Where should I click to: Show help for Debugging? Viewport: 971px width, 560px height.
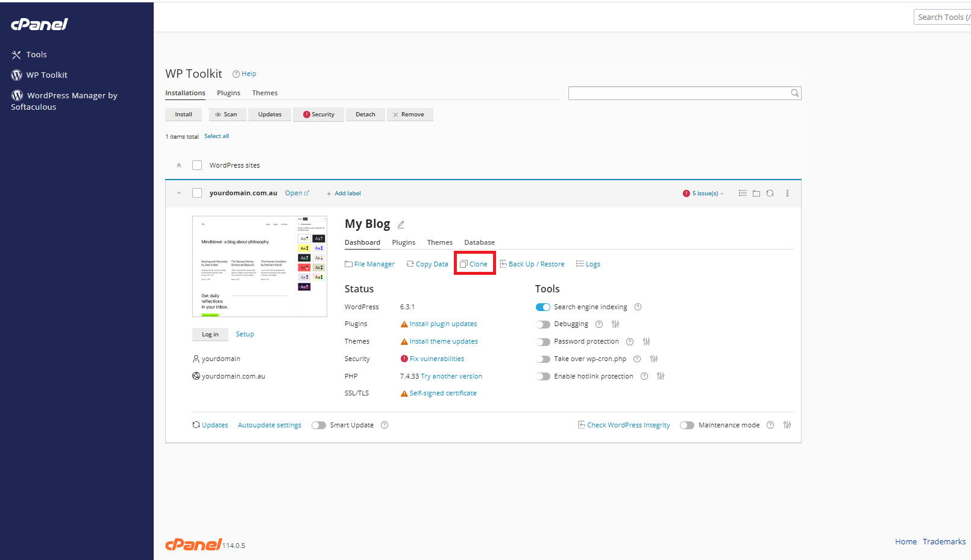coord(599,324)
